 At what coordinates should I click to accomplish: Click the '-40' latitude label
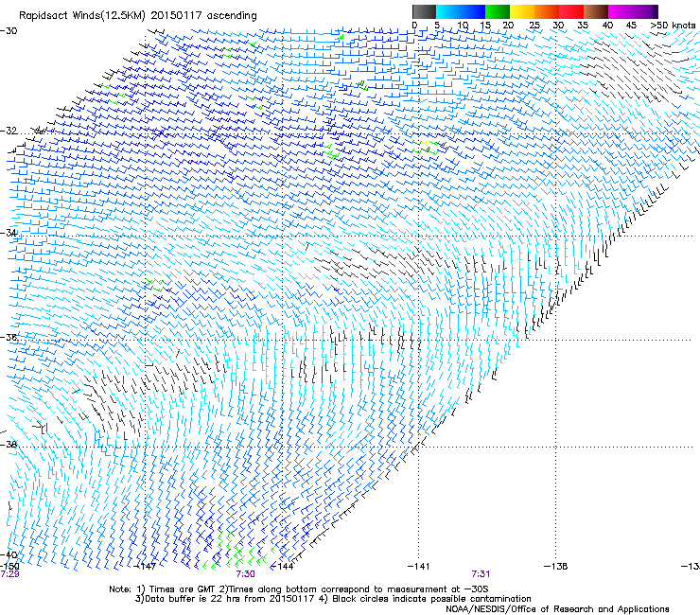coord(9,554)
